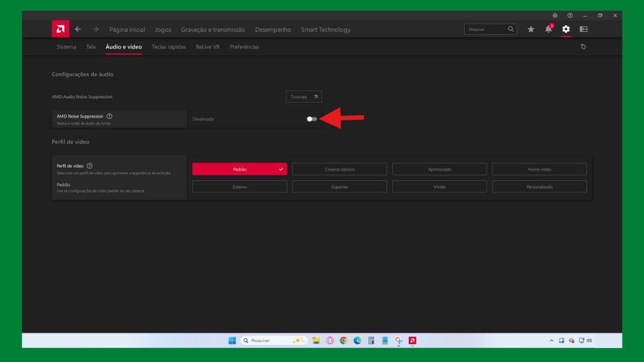This screenshot has width=644, height=362.
Task: Select the settings gear icon
Action: point(566,29)
